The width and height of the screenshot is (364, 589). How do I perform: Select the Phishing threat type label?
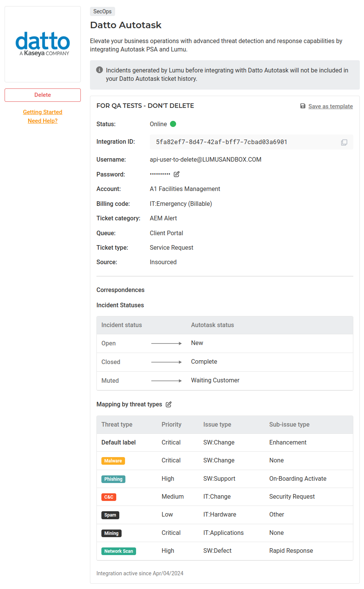(x=113, y=479)
